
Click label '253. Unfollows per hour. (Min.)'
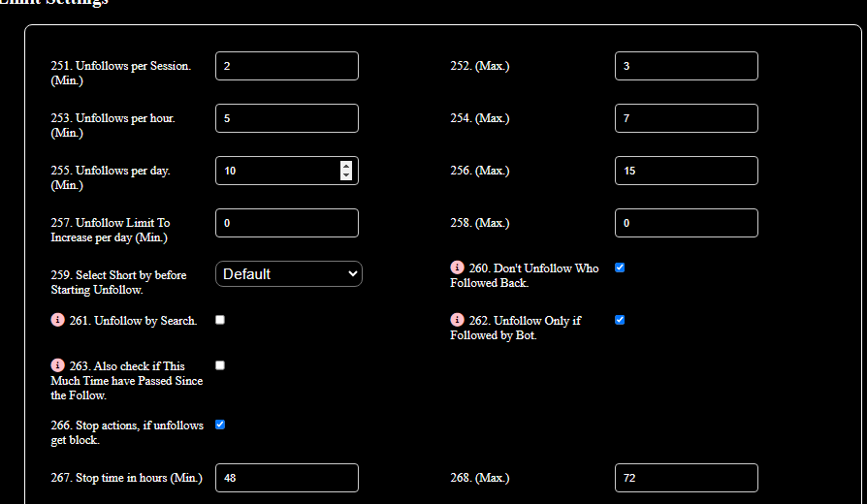tap(112, 125)
